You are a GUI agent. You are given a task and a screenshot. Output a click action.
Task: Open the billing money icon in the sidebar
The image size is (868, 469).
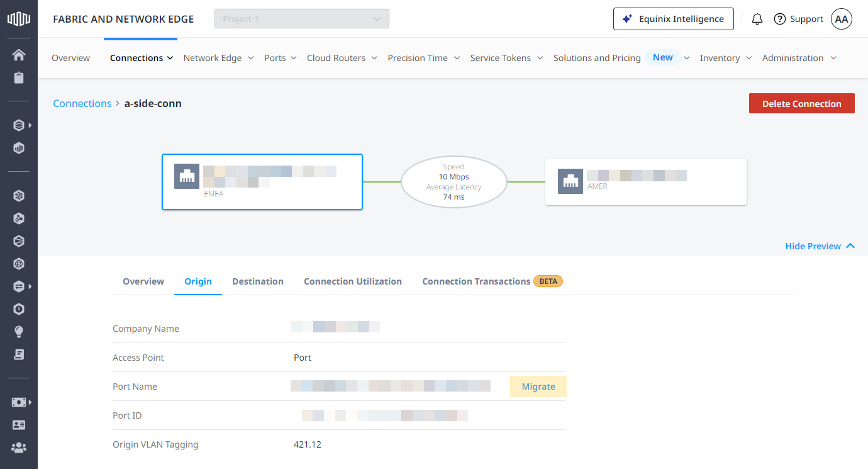point(19,402)
